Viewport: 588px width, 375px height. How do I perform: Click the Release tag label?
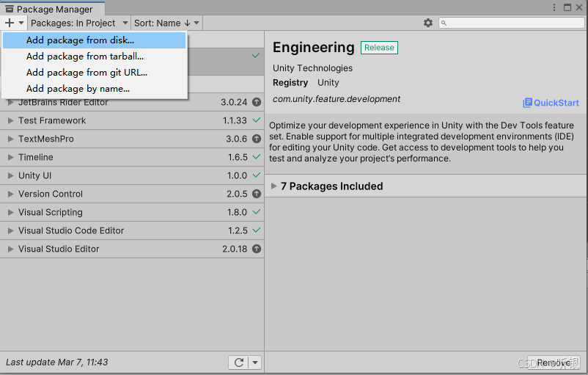click(379, 48)
